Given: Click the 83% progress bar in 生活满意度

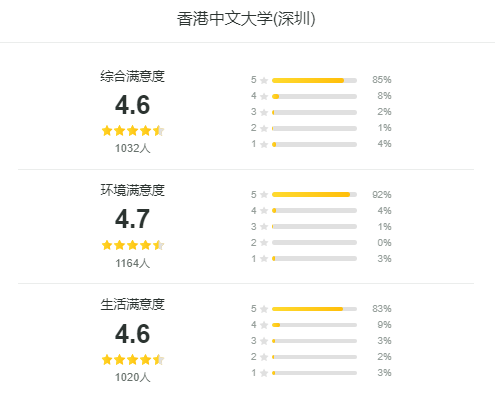Looking at the screenshot, I should (314, 309).
